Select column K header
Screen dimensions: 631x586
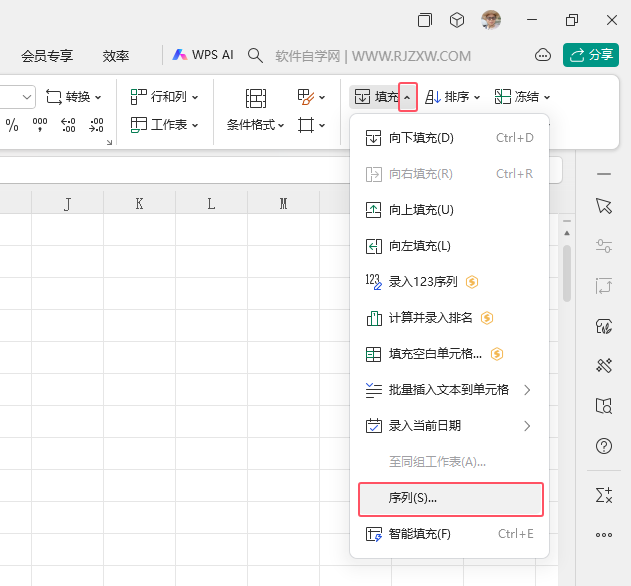[139, 203]
